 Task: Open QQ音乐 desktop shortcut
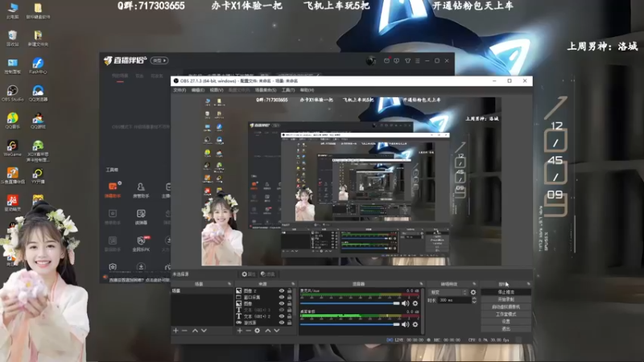pos(12,121)
